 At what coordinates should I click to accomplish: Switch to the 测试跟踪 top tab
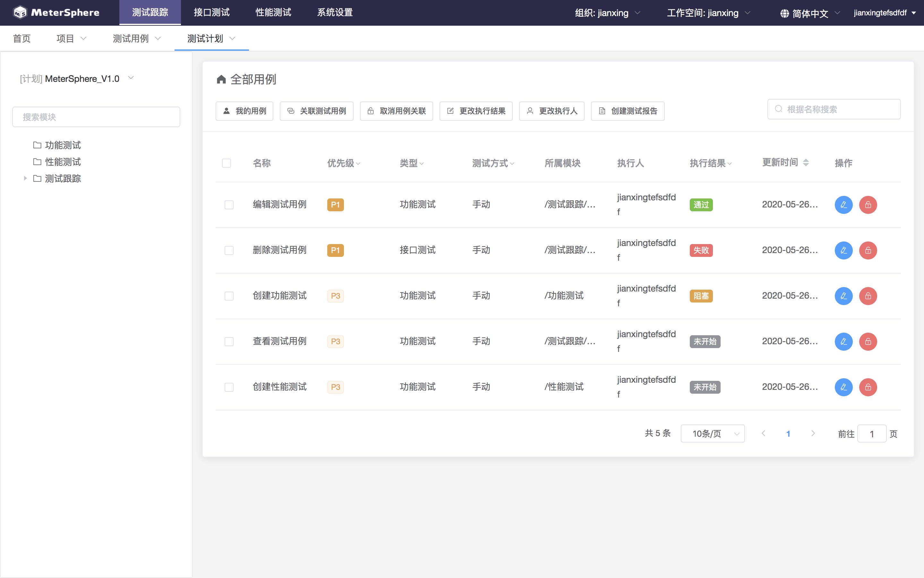coord(150,13)
